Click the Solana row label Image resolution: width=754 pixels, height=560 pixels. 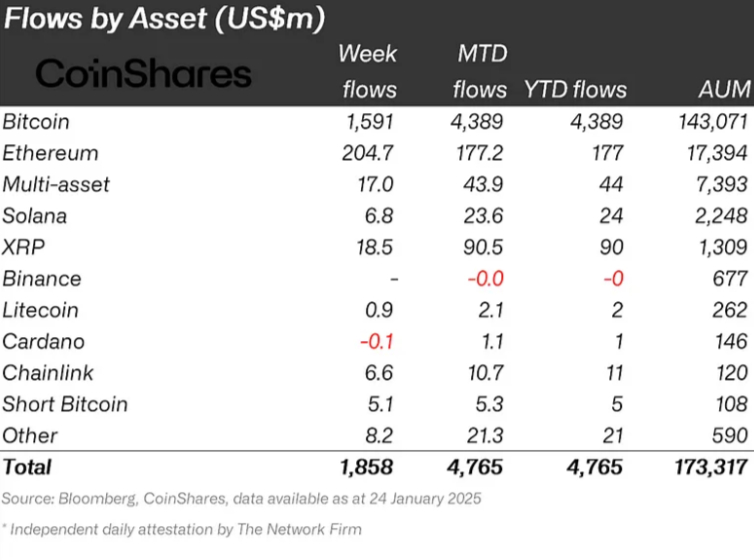tap(34, 216)
